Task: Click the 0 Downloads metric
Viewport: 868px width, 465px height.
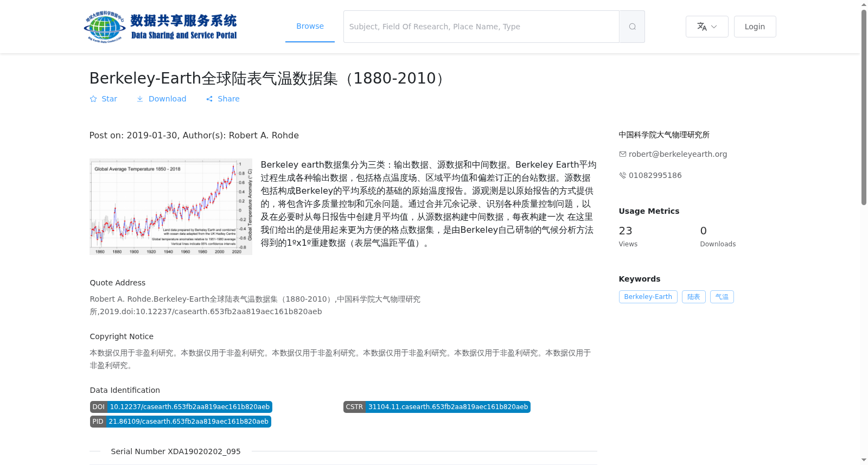Action: (x=718, y=237)
